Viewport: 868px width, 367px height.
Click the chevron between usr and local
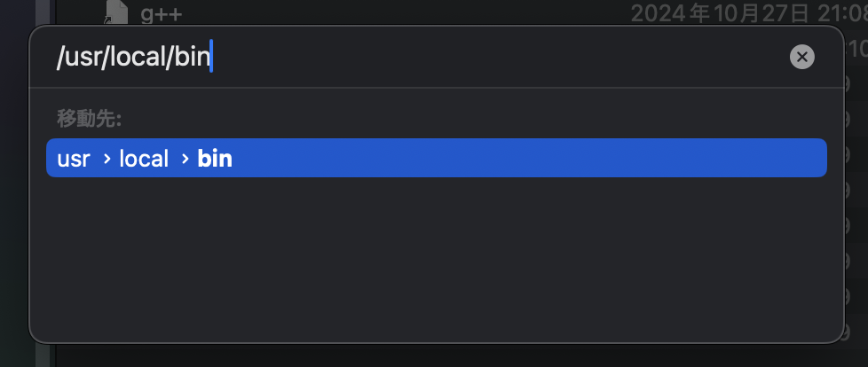point(107,160)
